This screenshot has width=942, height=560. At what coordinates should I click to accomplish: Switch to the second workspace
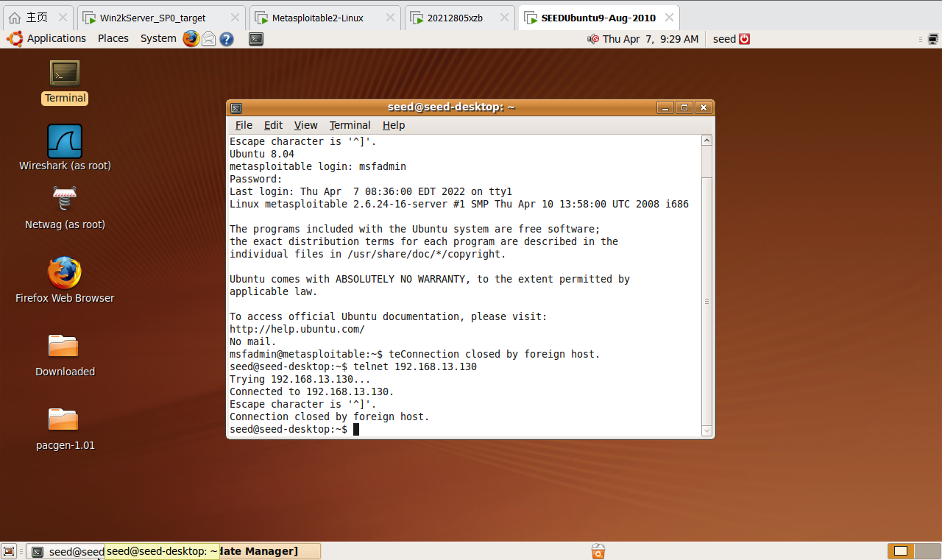[927, 551]
